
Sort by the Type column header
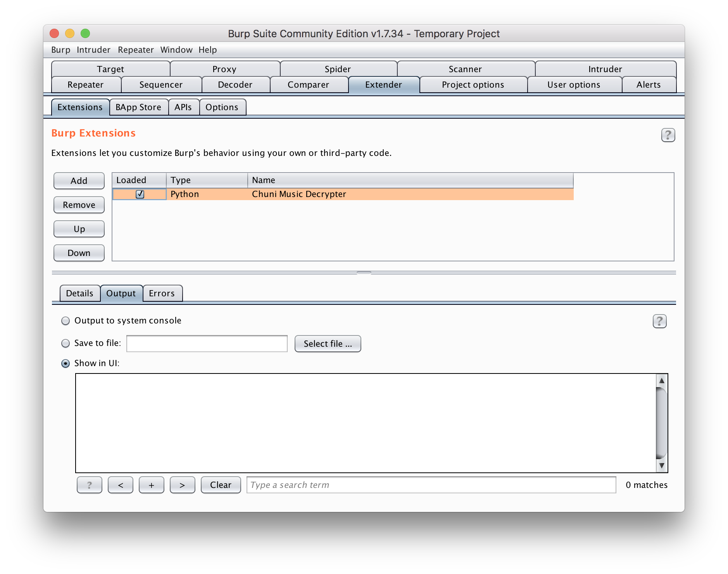coord(207,180)
